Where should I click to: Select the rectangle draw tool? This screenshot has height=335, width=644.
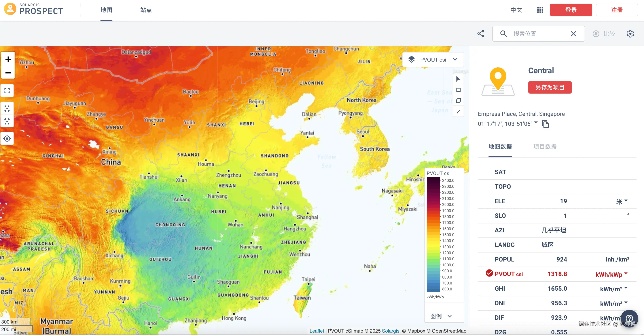(x=458, y=90)
